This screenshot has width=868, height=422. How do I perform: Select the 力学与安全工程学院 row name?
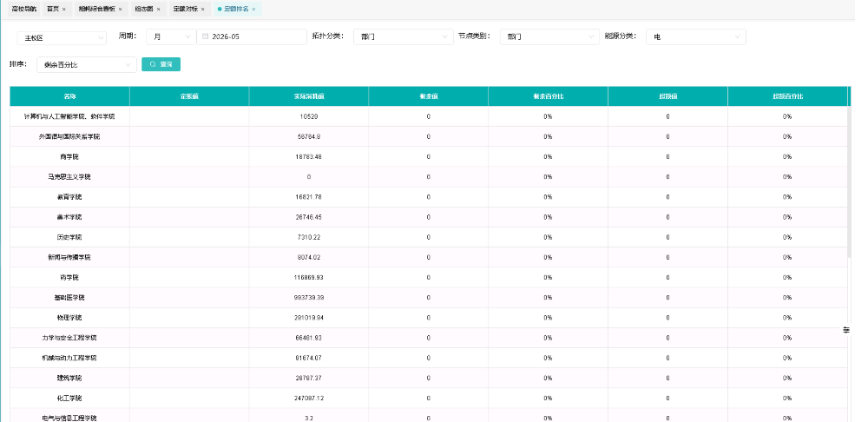69,338
